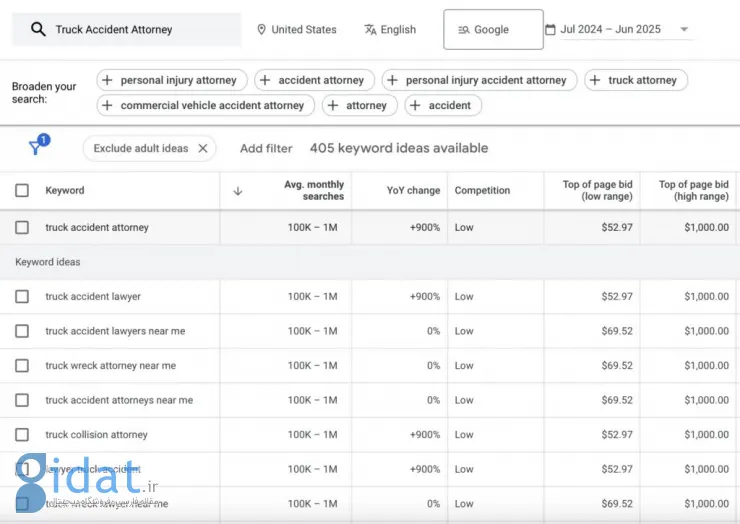Open the Jul 2024 – Jun 2025 date range
This screenshot has width=740, height=524.
[x=610, y=29]
